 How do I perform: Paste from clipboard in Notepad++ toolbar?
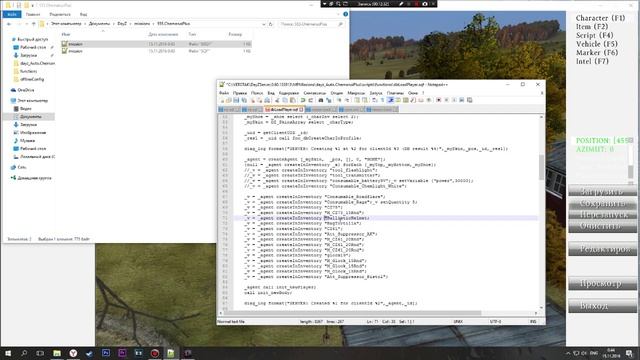[x=293, y=100]
